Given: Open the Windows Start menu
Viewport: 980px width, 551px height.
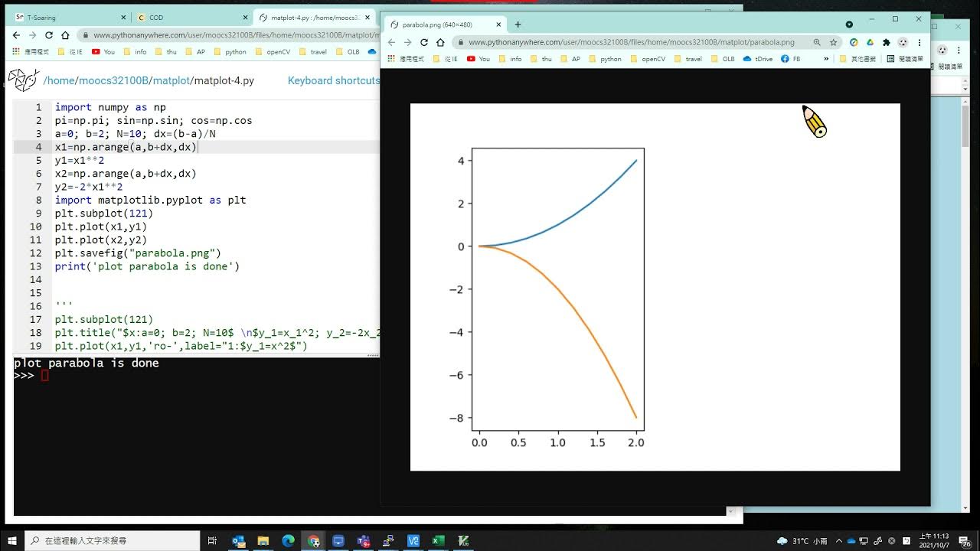Looking at the screenshot, I should 12,540.
